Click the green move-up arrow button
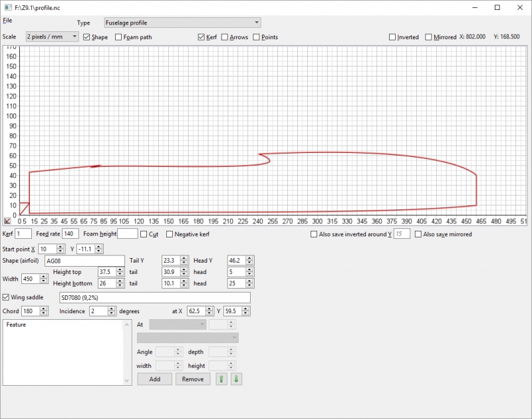Viewport: 532px width, 419px height. coord(223,379)
